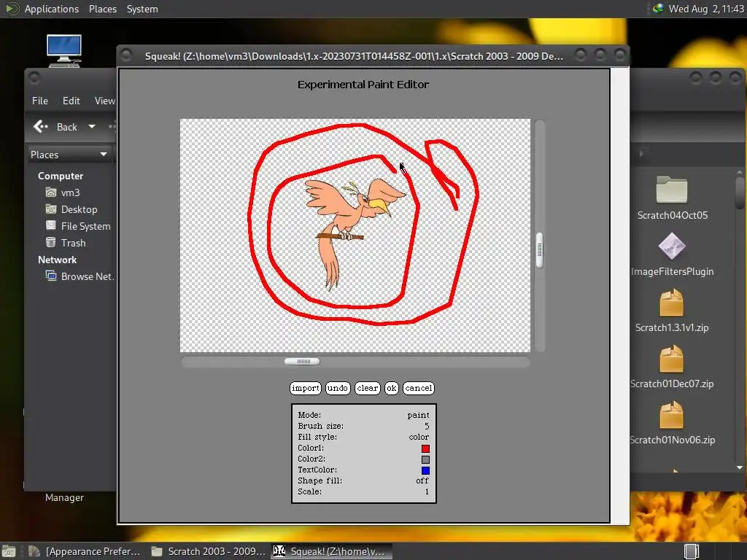
Task: Open Back history dropdown arrow
Action: (92, 127)
